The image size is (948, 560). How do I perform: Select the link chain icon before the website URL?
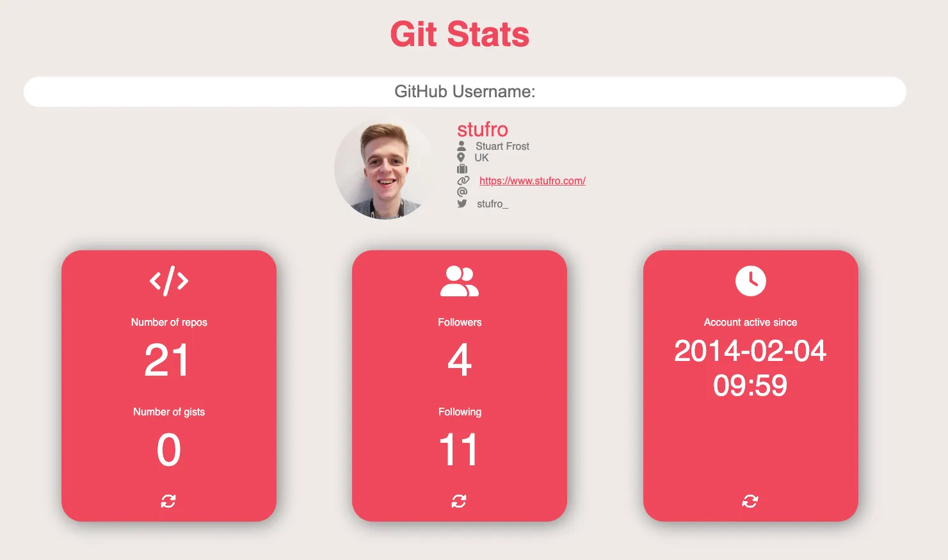pos(462,180)
